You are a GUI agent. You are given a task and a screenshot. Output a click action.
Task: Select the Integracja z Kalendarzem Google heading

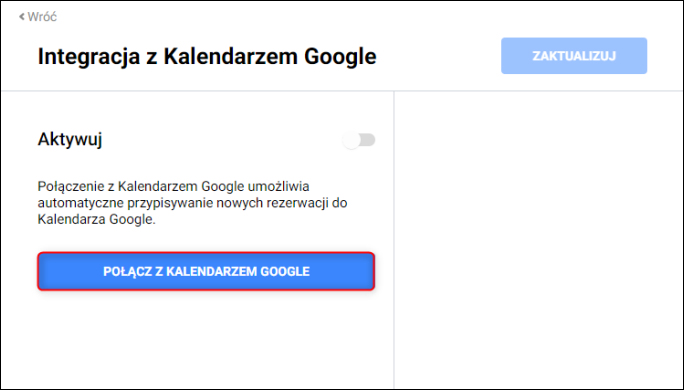(x=207, y=57)
